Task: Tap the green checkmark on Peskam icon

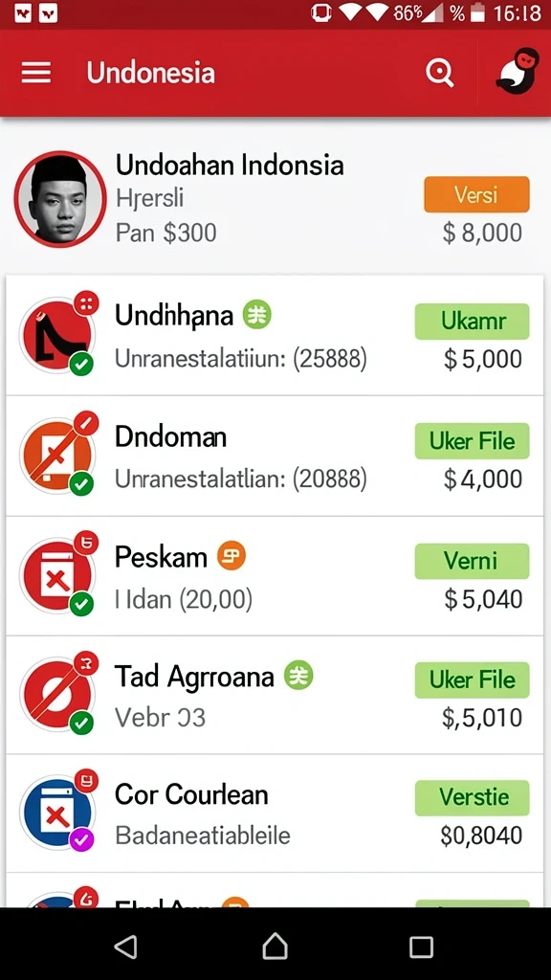Action: (81, 605)
